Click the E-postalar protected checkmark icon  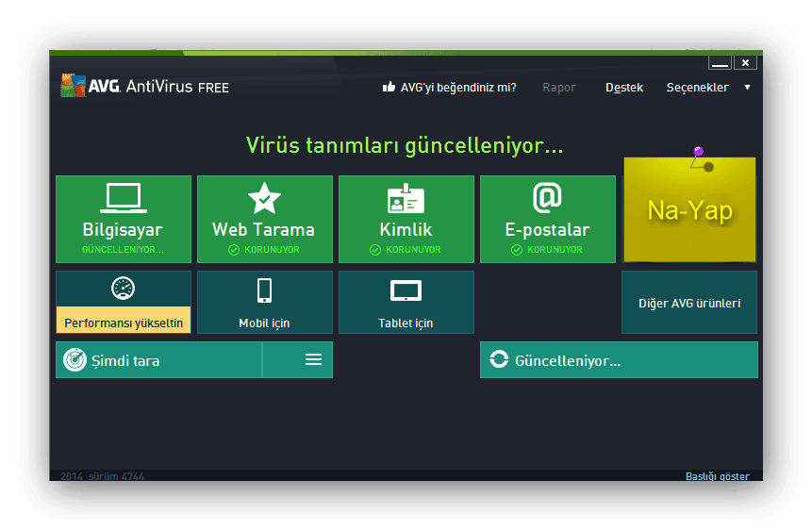click(517, 250)
